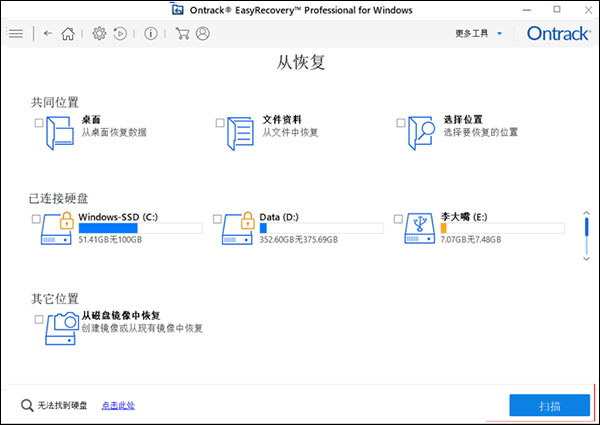Click the resume recovery icon

pos(120,34)
